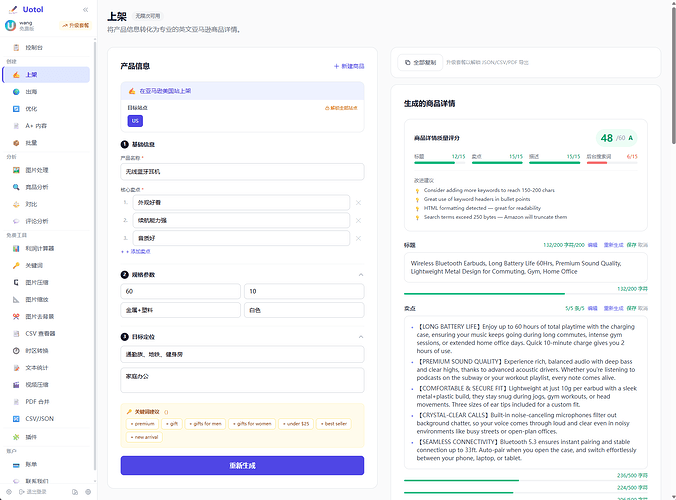Image resolution: width=676 pixels, height=500 pixels.
Task: Open 关键词 keyword tool with key icon
Action: click(x=46, y=266)
